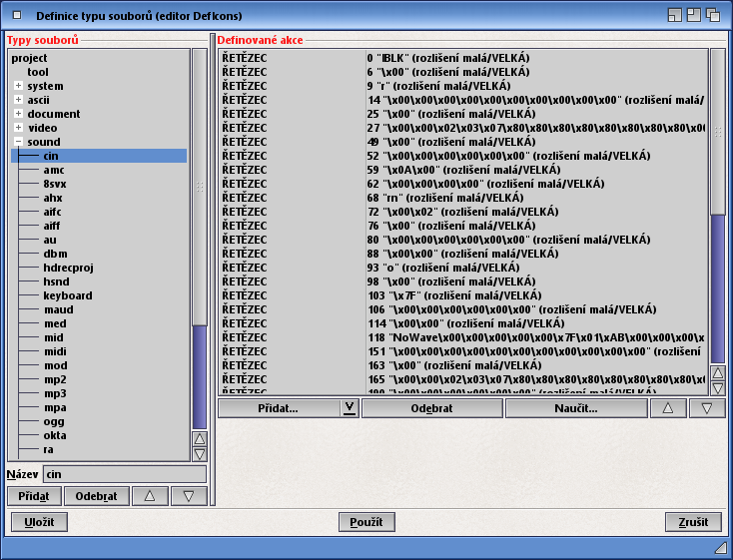
Task: Expand the document tree node
Action: pyautogui.click(x=18, y=114)
